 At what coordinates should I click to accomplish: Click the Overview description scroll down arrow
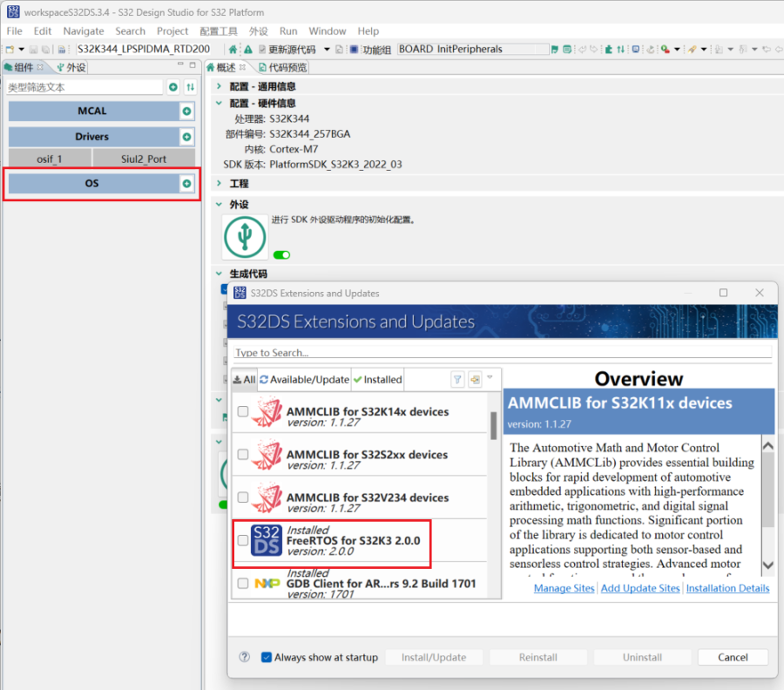[x=768, y=565]
